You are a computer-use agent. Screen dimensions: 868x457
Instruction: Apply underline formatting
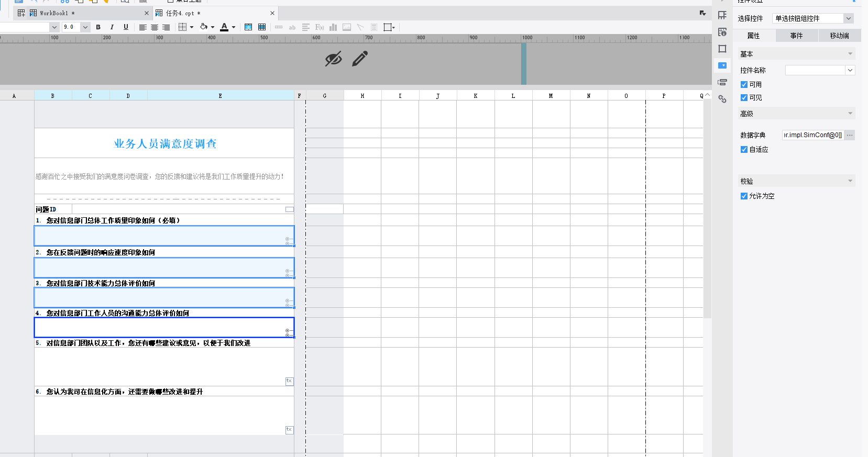click(x=126, y=27)
